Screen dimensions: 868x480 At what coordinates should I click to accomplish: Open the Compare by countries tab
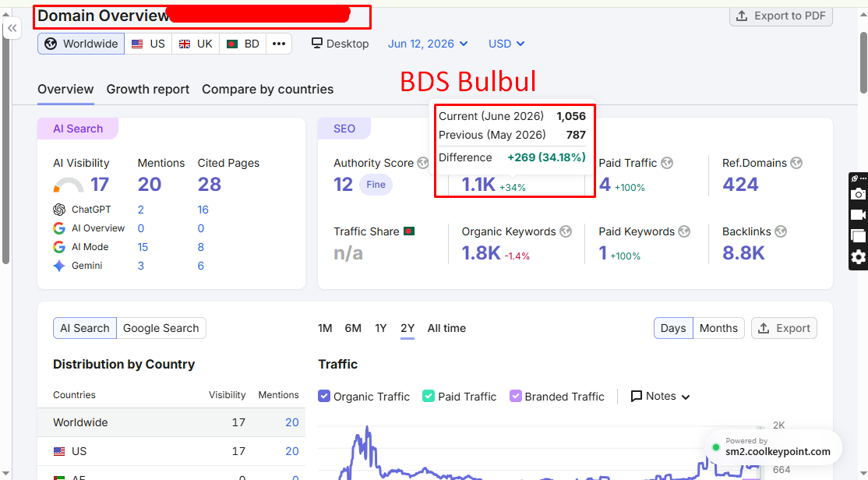click(x=267, y=89)
